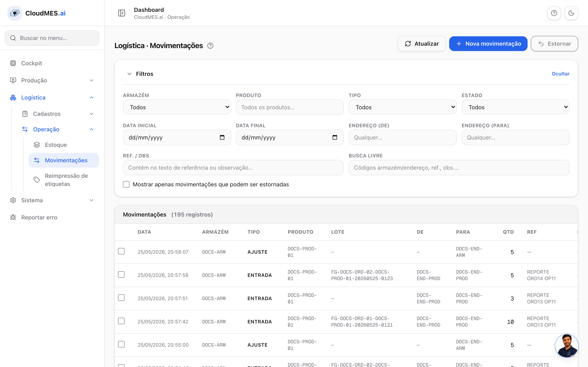Enable only reversible movements checkbox
Image resolution: width=588 pixels, height=367 pixels.
pyautogui.click(x=126, y=185)
